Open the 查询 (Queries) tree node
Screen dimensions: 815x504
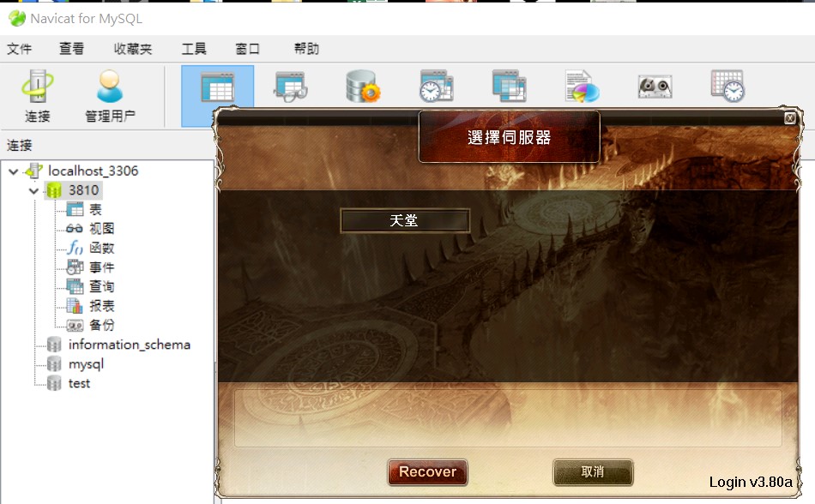tap(101, 286)
